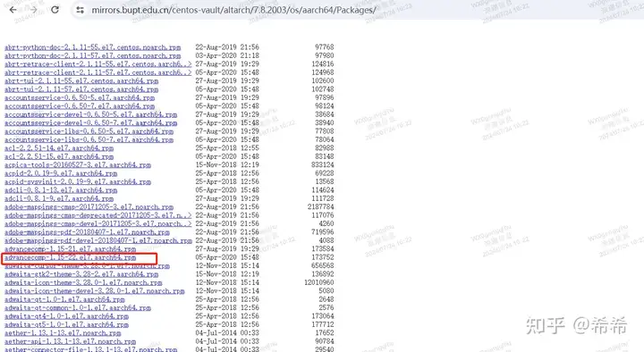
Task: Focus the address bar showing mirrors.bupt.edu.cn URL
Action: (233, 10)
